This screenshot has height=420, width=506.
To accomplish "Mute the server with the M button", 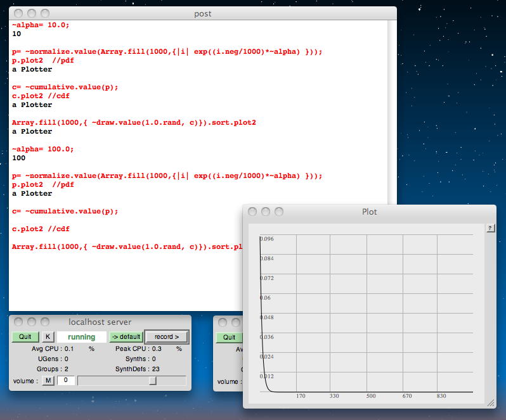I will pyautogui.click(x=48, y=381).
